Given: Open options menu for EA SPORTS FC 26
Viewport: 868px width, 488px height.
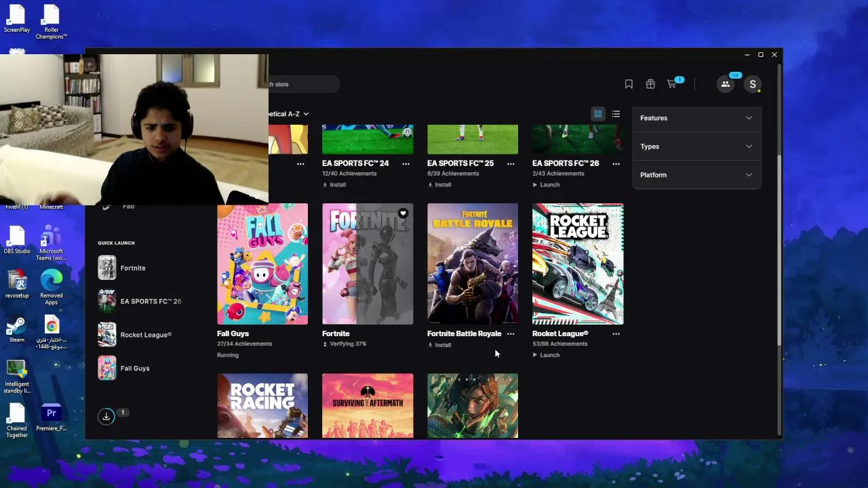Looking at the screenshot, I should 616,163.
